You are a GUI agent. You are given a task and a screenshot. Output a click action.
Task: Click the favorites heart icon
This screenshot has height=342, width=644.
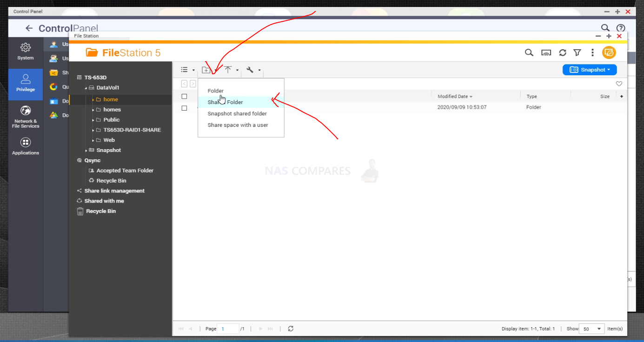619,84
